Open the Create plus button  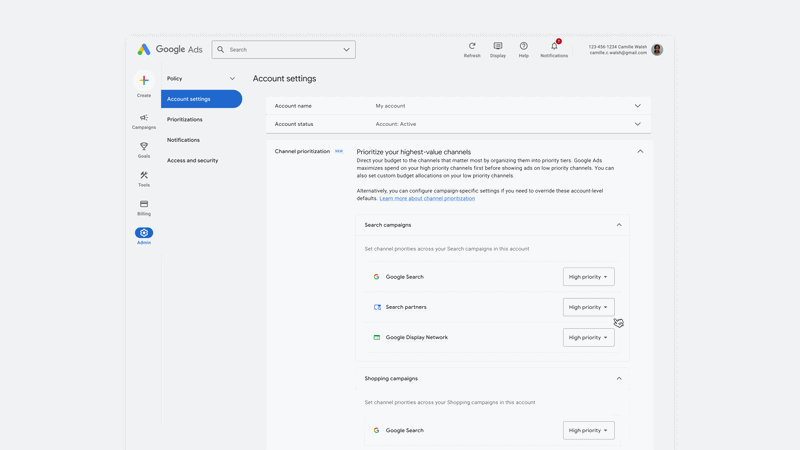point(144,81)
